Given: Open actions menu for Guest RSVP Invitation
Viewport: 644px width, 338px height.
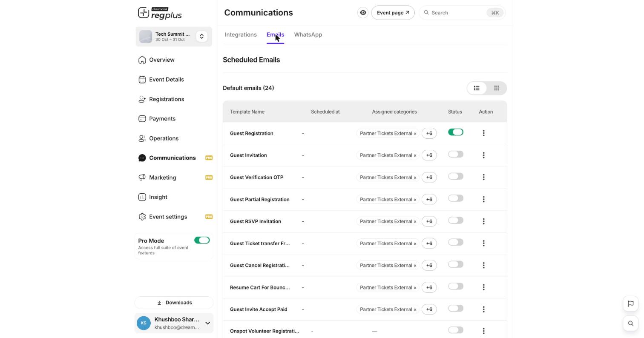Looking at the screenshot, I should [x=483, y=221].
